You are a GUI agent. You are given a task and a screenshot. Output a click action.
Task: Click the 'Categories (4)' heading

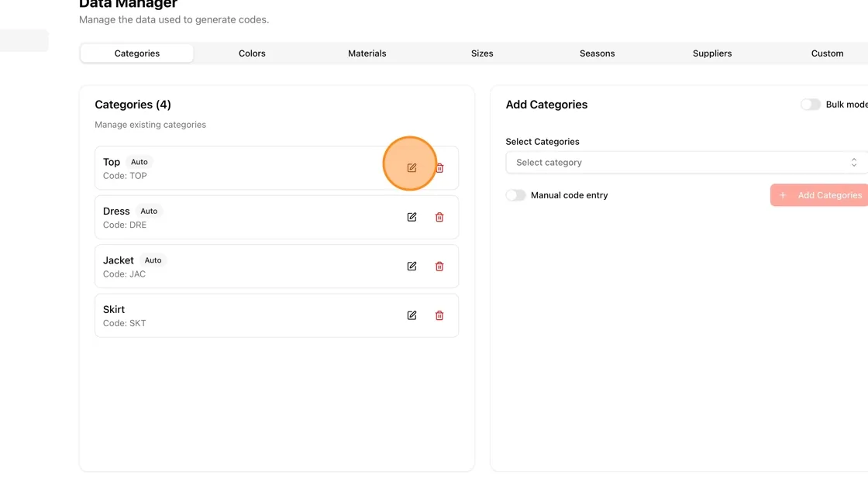tap(133, 105)
